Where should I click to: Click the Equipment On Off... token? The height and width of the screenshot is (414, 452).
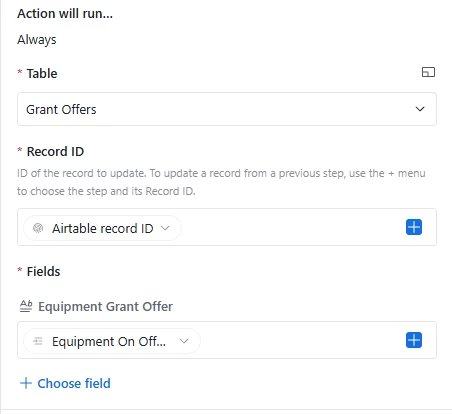pos(112,341)
